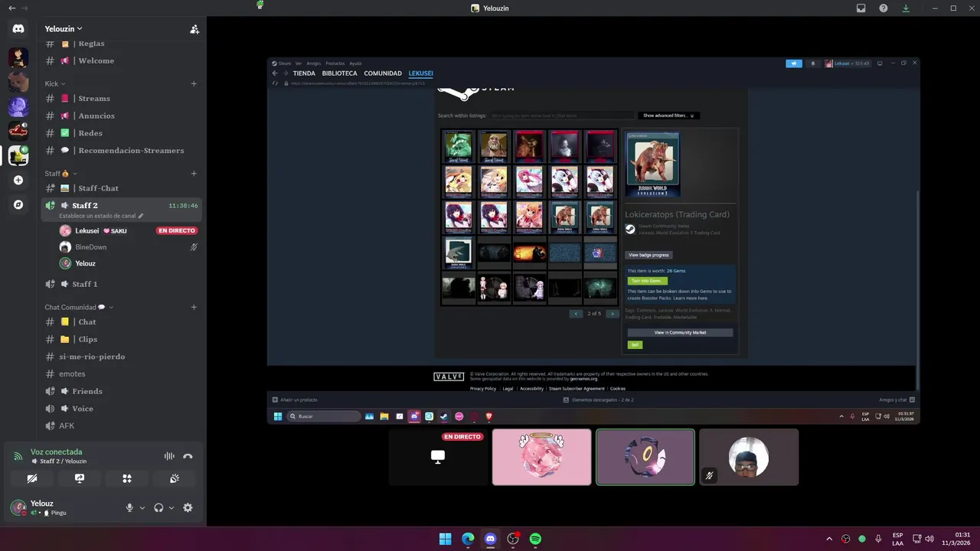Go to next inventory page arrow
Image resolution: width=980 pixels, height=551 pixels.
[x=611, y=314]
